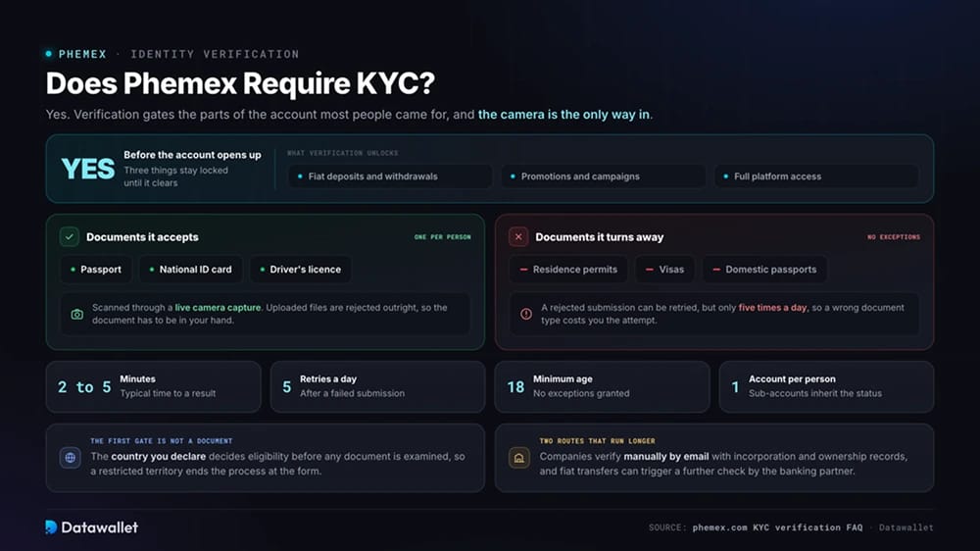Click the red warning icon in rejected submission note
Screen dimensions: 980x551
(526, 314)
